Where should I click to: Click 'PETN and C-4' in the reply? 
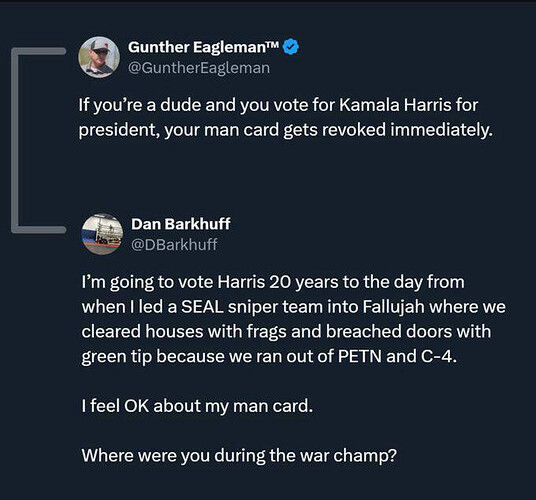tap(397, 356)
